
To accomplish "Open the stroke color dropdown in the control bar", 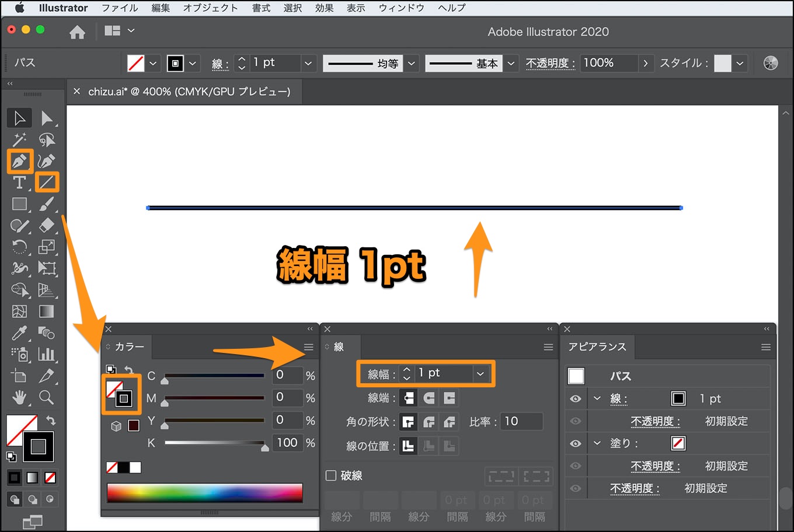I will pyautogui.click(x=193, y=63).
